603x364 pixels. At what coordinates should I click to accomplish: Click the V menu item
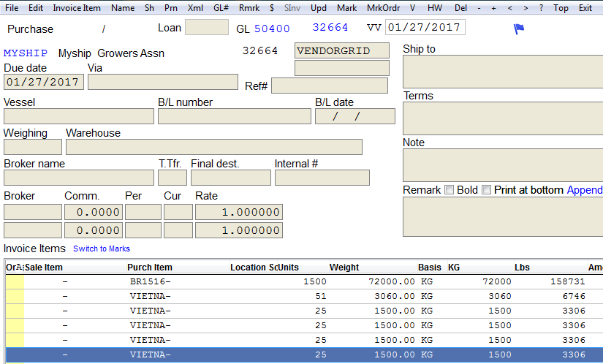(413, 8)
